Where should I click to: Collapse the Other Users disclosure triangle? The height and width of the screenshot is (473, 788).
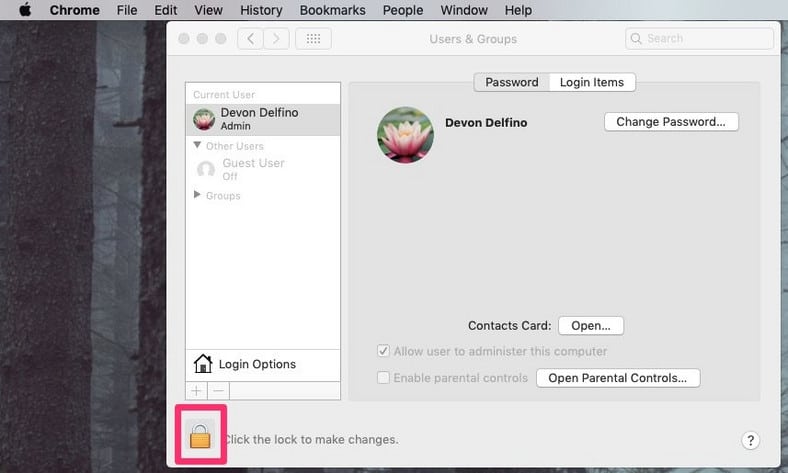pyautogui.click(x=197, y=145)
